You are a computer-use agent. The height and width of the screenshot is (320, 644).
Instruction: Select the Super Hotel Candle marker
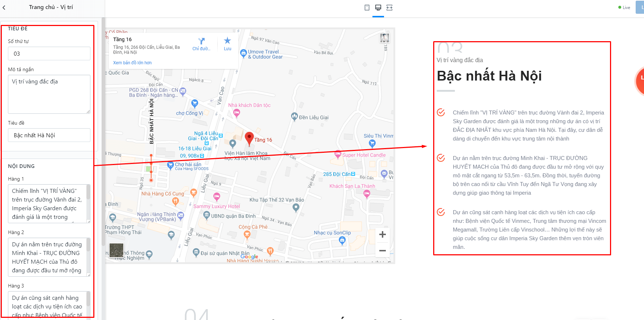(338, 154)
